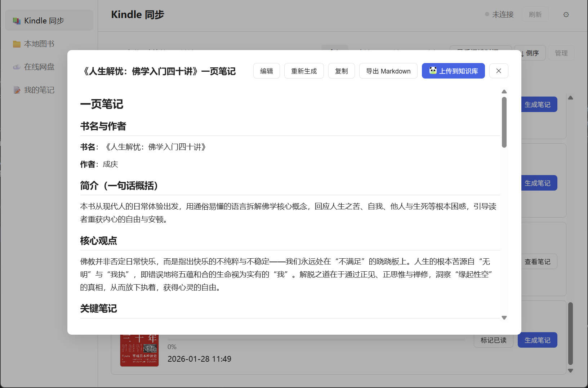This screenshot has height=388, width=588.
Task: Click the Kindle 同步 books icon
Action: click(x=17, y=21)
